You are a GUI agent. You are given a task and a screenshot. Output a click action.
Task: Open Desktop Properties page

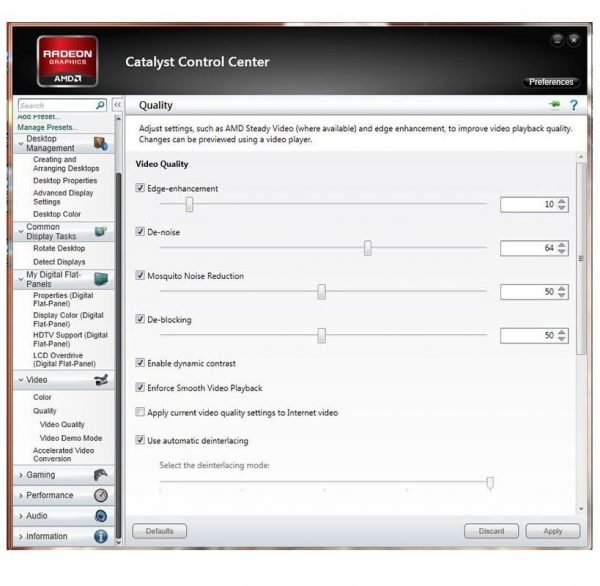click(x=65, y=180)
